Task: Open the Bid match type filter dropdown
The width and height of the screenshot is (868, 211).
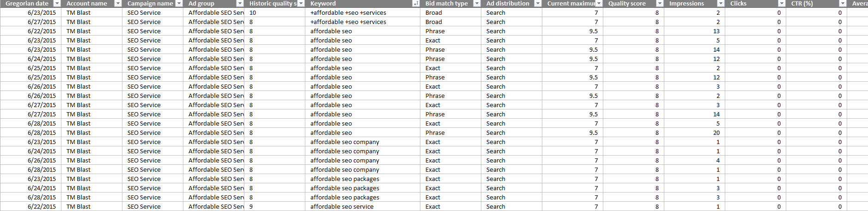Action: (x=477, y=3)
